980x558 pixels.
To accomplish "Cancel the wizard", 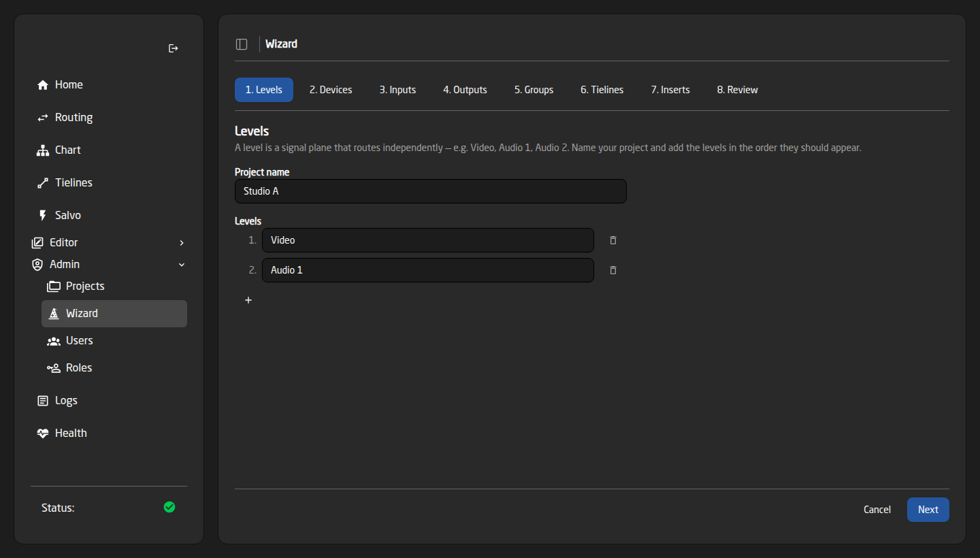I will [x=877, y=510].
